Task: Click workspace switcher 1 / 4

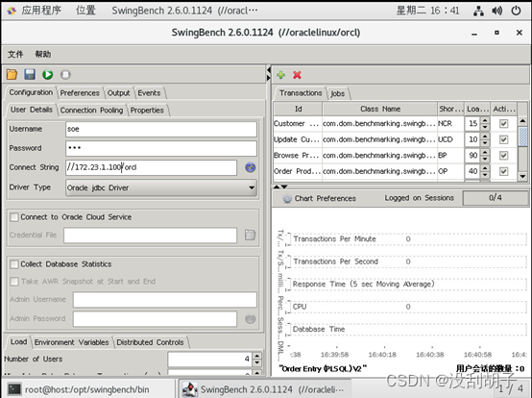Action: pyautogui.click(x=511, y=389)
